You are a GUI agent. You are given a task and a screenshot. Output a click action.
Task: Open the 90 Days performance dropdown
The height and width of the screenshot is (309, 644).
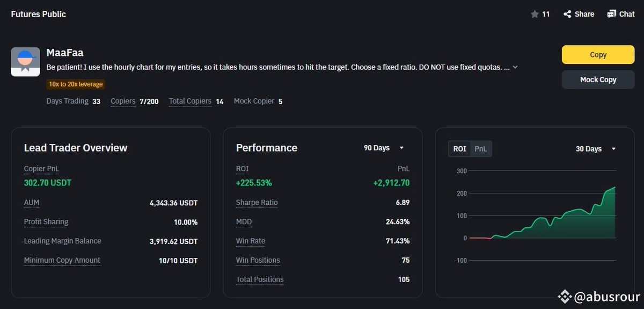(x=384, y=148)
